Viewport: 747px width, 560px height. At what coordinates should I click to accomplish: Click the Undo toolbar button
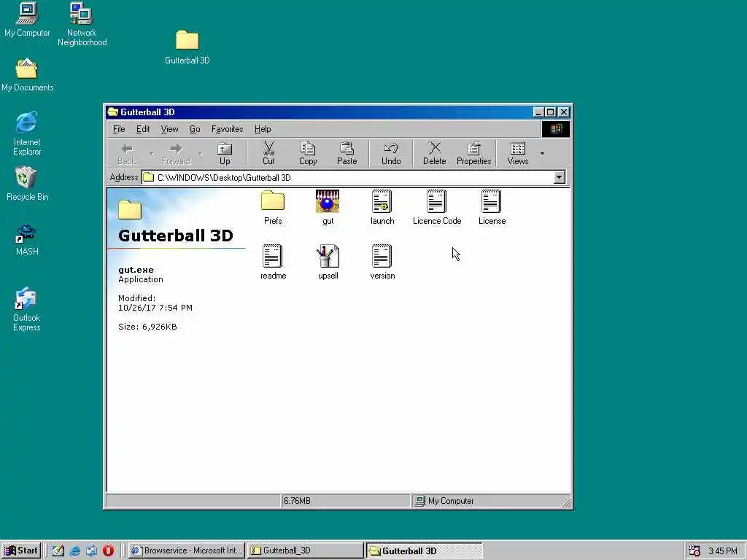[x=391, y=153]
